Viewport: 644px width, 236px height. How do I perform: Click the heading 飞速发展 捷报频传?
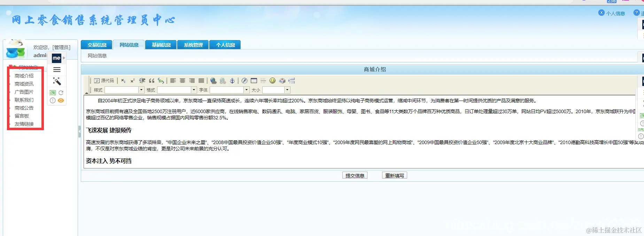[x=109, y=130]
